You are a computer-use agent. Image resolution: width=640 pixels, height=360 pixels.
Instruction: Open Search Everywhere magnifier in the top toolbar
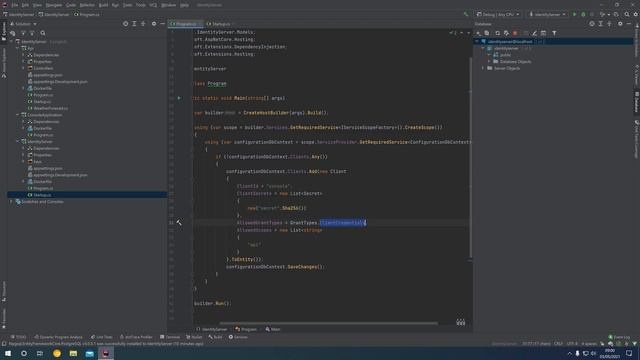[627, 14]
